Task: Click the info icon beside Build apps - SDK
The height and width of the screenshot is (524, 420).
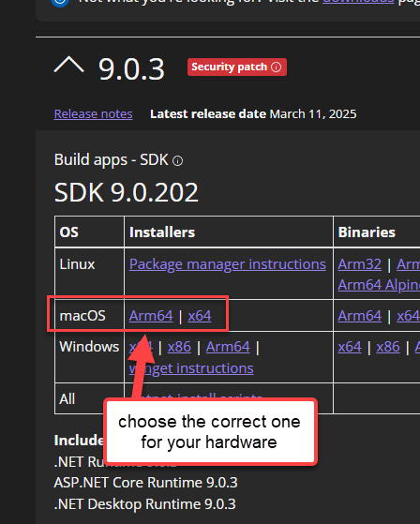Action: tap(177, 161)
